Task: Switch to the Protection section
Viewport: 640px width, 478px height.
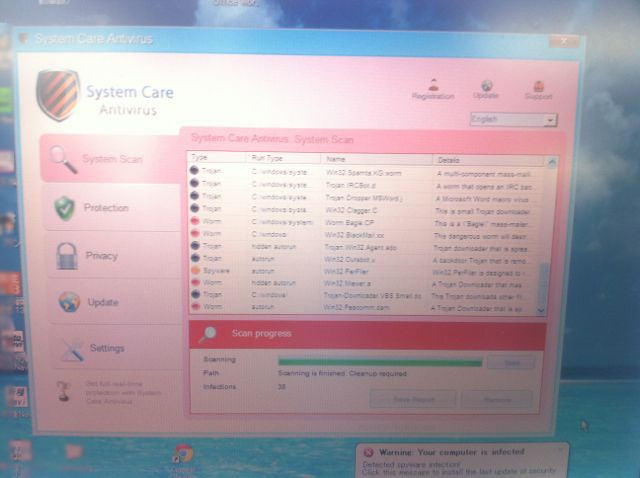Action: click(105, 208)
